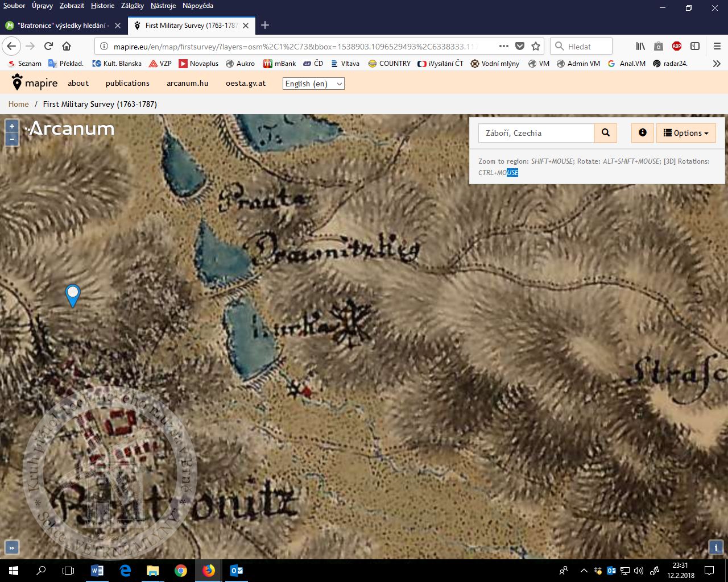Open Zobrazit menu
Image resolution: width=728 pixels, height=582 pixels.
pyautogui.click(x=72, y=6)
